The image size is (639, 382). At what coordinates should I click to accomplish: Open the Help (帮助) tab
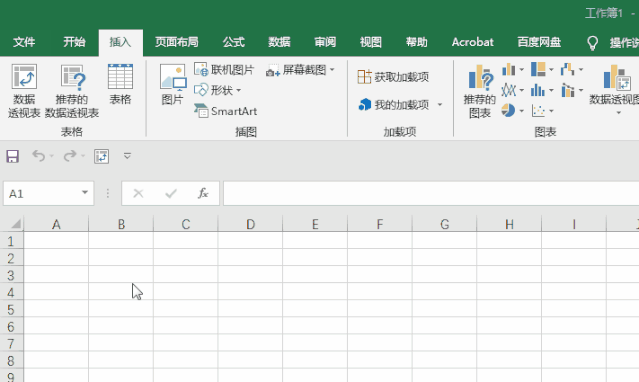[416, 42]
